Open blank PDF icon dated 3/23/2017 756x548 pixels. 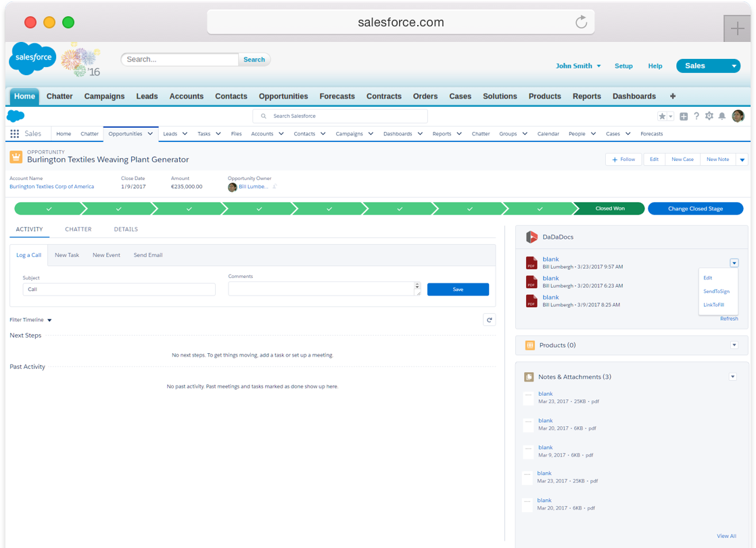531,263
